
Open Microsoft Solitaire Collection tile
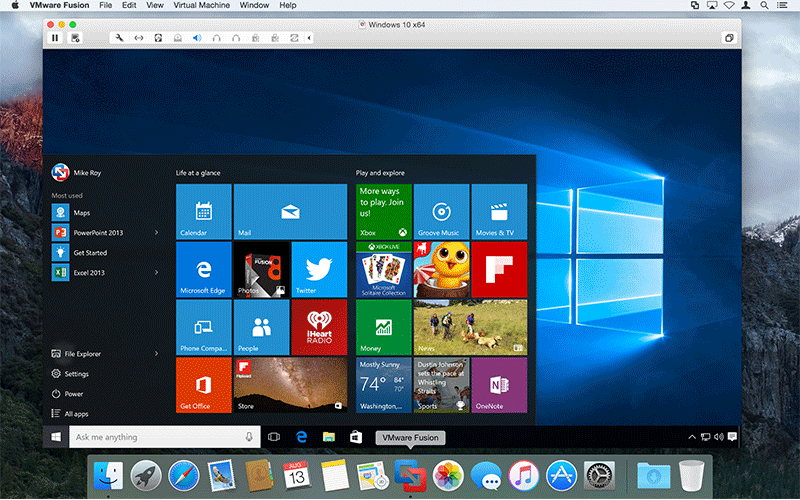(x=384, y=269)
